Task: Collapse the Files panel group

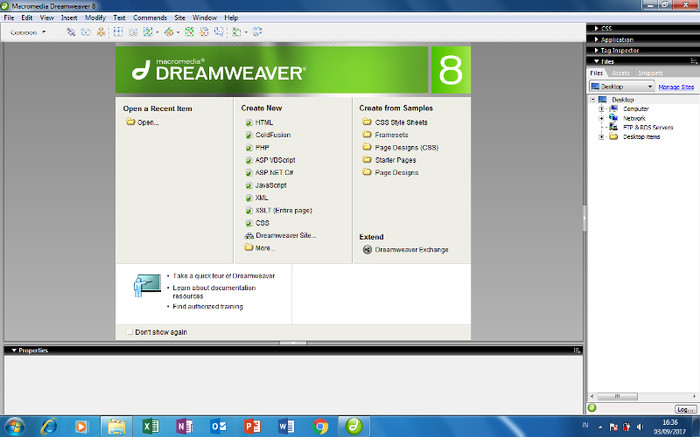Action: [596, 61]
